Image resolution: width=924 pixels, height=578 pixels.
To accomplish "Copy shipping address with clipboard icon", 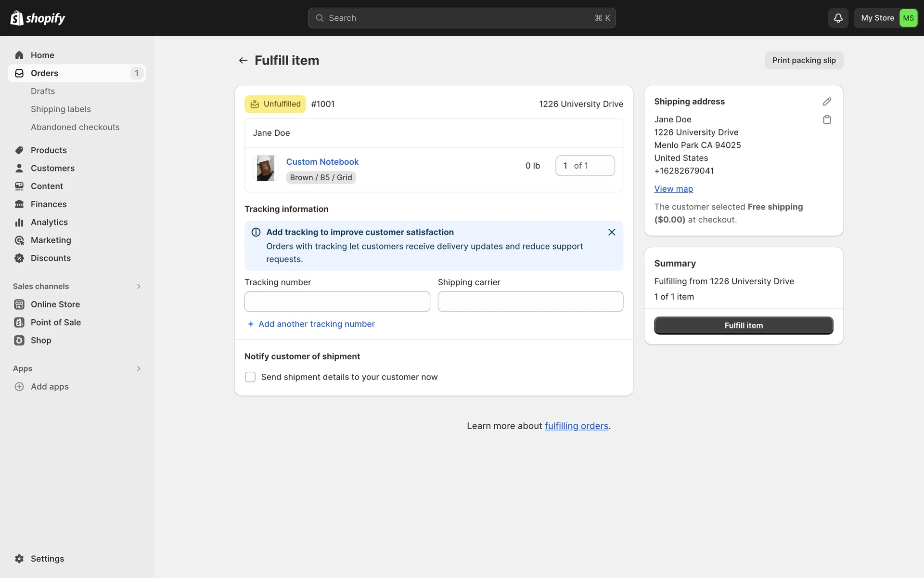I will tap(827, 119).
